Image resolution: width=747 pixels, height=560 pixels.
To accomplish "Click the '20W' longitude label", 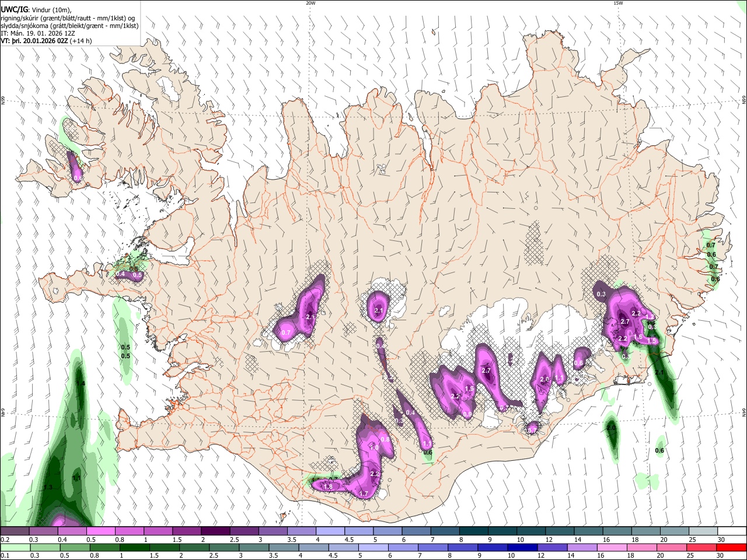I will coord(310,3).
